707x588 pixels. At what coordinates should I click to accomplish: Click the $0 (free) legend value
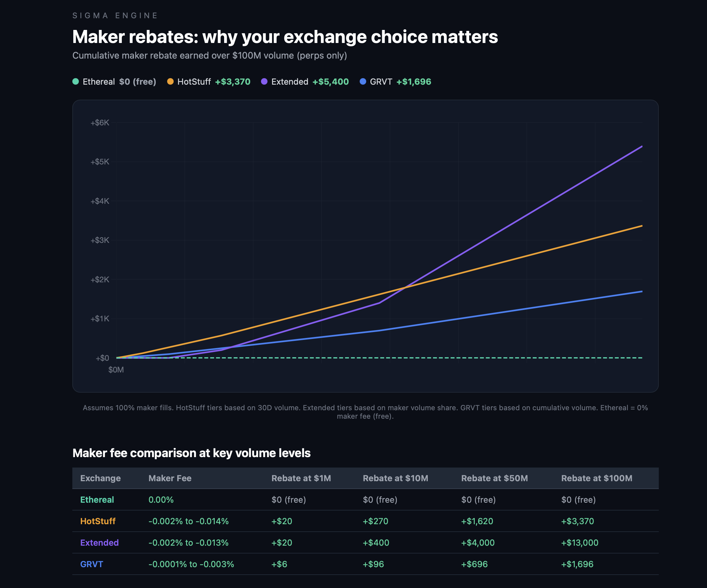[137, 82]
